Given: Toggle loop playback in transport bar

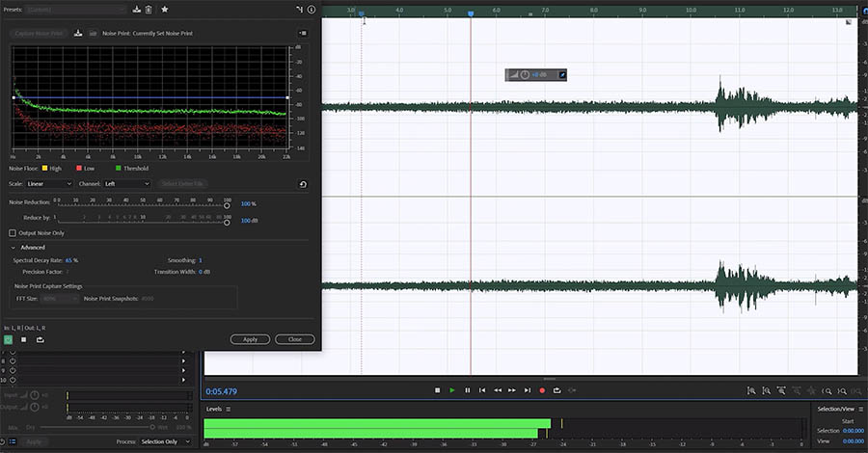Looking at the screenshot, I should click(556, 390).
